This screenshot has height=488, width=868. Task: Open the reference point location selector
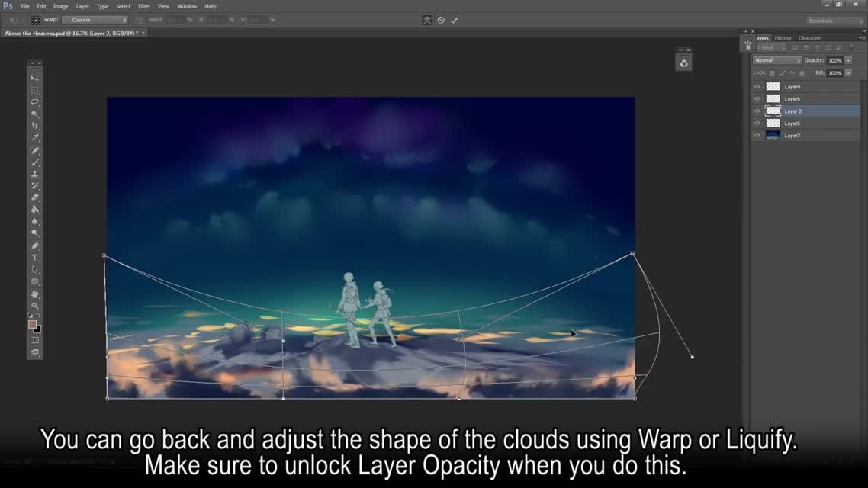35,21
